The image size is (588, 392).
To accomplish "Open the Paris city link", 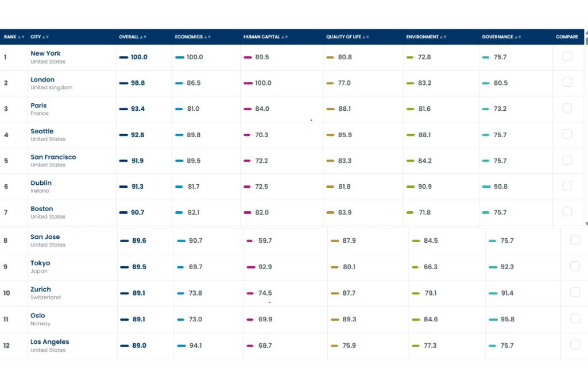I will 38,105.
